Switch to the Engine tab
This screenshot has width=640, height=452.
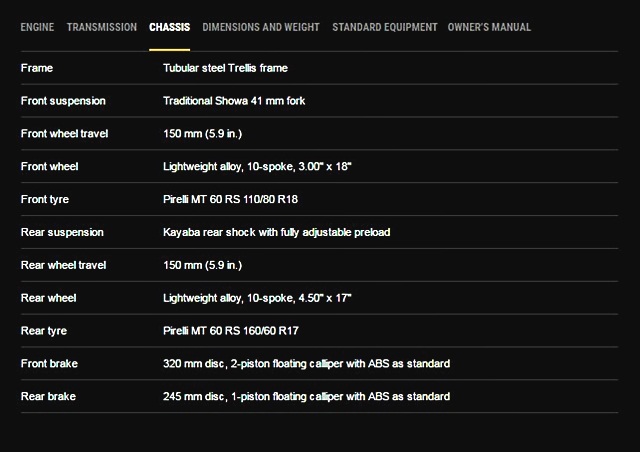pos(37,27)
